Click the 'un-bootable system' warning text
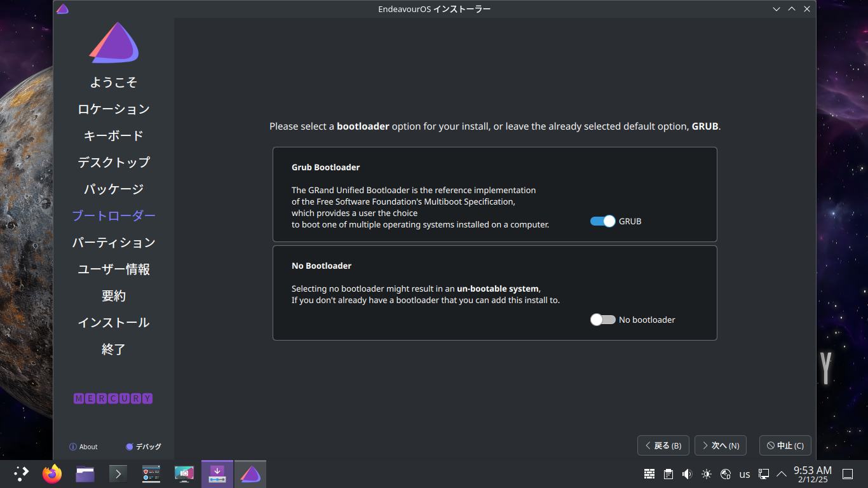The height and width of the screenshot is (488, 868). tap(498, 288)
